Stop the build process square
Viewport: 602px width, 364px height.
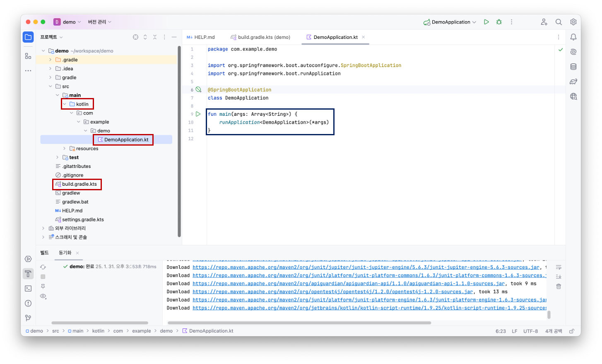pyautogui.click(x=43, y=277)
